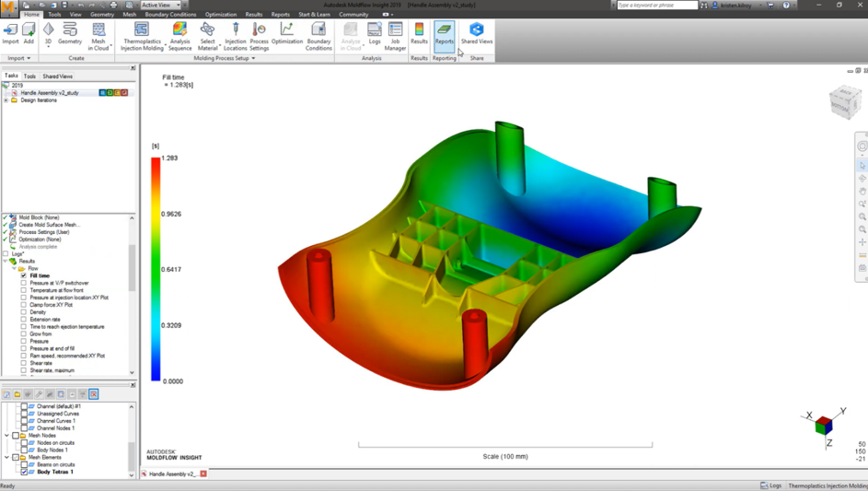This screenshot has width=868, height=491.
Task: Switch to Shared Views panel tab
Action: (58, 76)
